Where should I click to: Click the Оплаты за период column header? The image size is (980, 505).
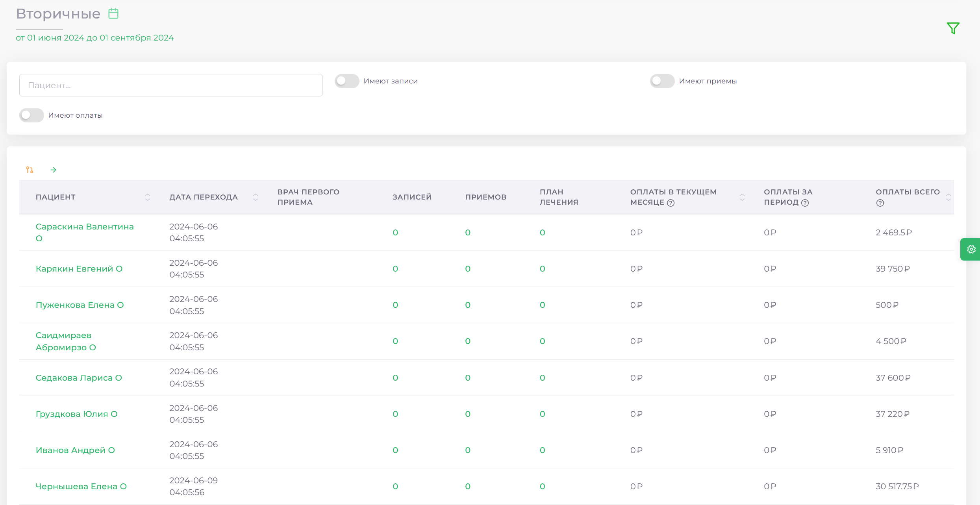tap(788, 197)
